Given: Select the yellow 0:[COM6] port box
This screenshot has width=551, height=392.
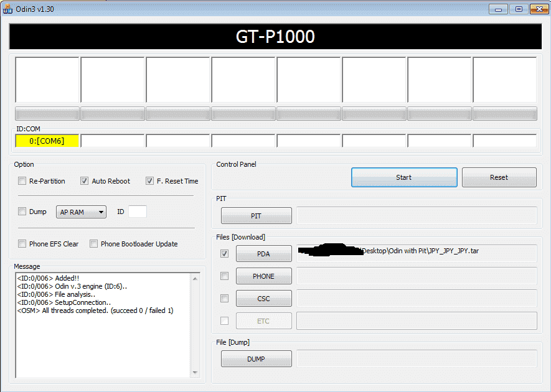Looking at the screenshot, I should point(47,141).
